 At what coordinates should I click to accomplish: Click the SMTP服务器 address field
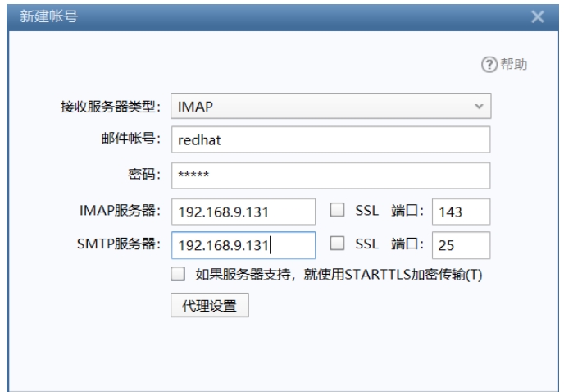pos(243,244)
